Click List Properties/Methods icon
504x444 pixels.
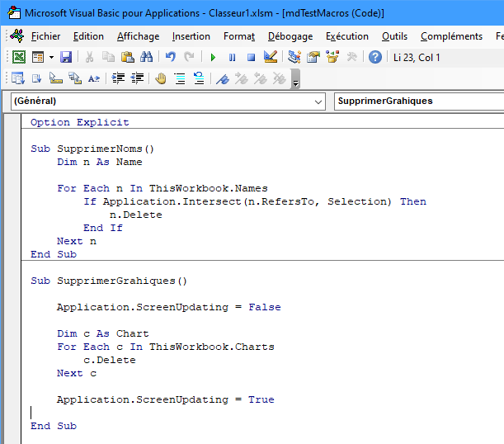coord(18,78)
